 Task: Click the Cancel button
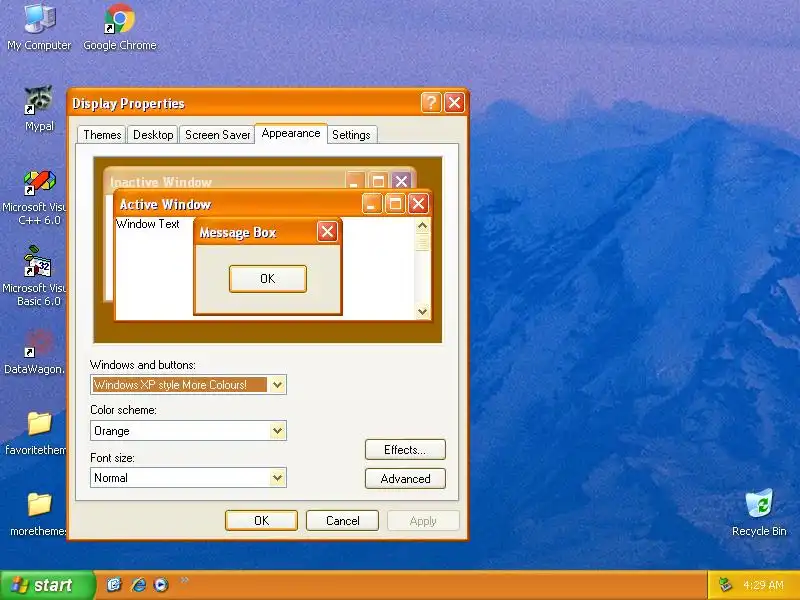pos(342,520)
